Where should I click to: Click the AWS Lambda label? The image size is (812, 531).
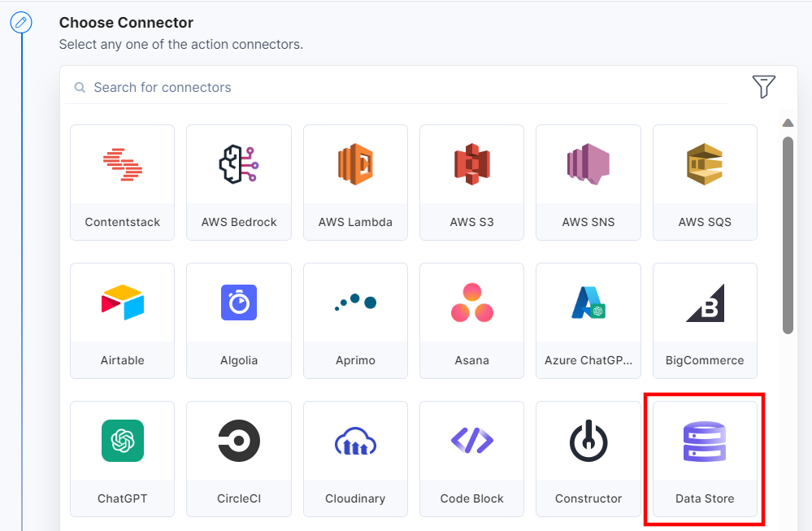coord(355,222)
